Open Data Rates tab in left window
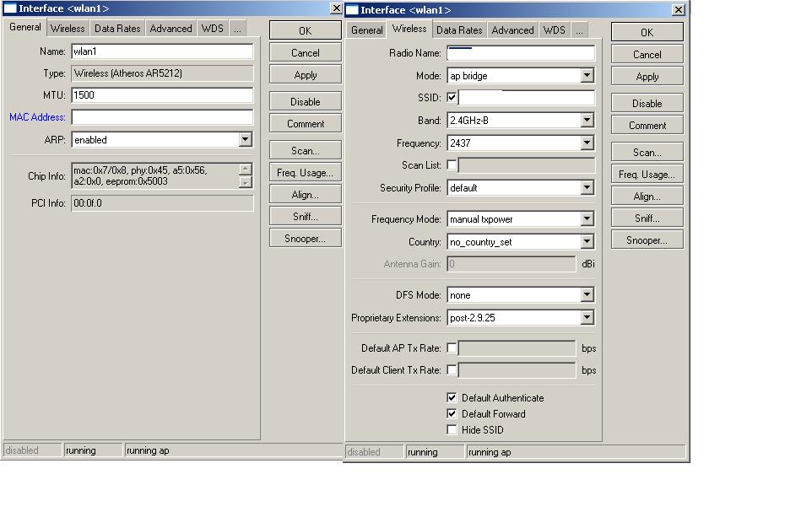The image size is (812, 528). (x=117, y=29)
